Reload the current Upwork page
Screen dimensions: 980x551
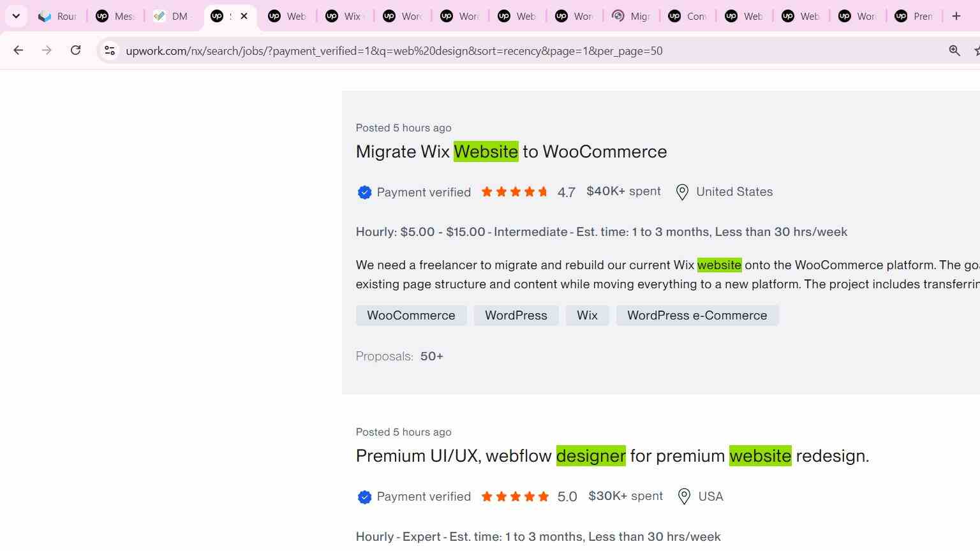point(75,50)
